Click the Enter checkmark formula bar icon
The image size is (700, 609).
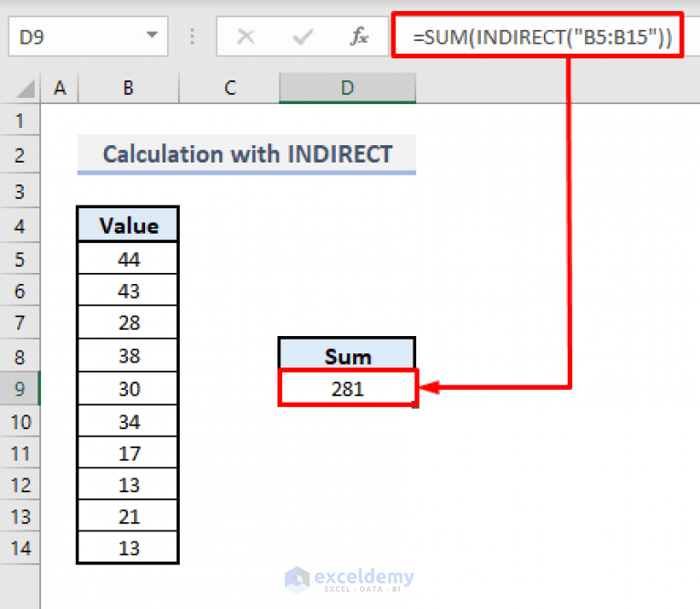303,37
